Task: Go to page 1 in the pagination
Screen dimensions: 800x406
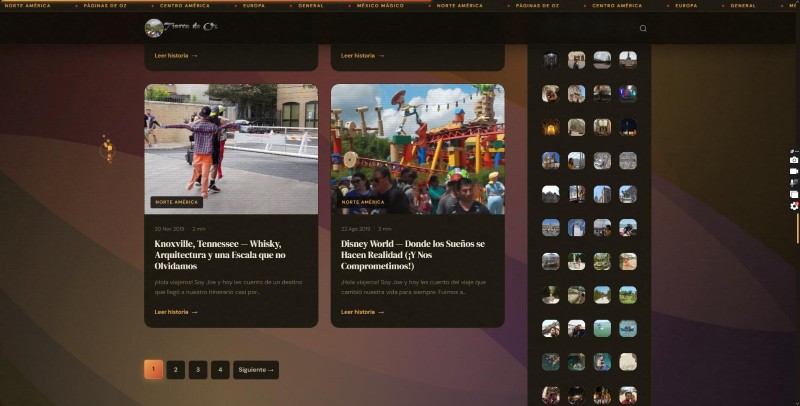Action: pos(154,369)
